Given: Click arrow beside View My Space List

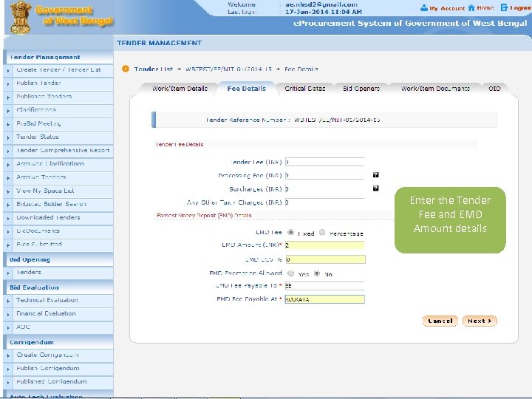Looking at the screenshot, I should 8,191.
